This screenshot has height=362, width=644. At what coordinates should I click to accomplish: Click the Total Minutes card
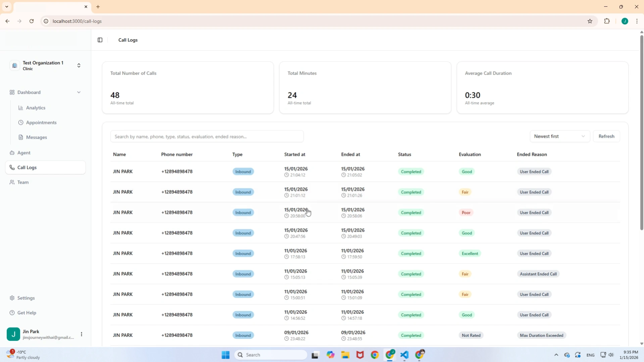click(x=365, y=88)
